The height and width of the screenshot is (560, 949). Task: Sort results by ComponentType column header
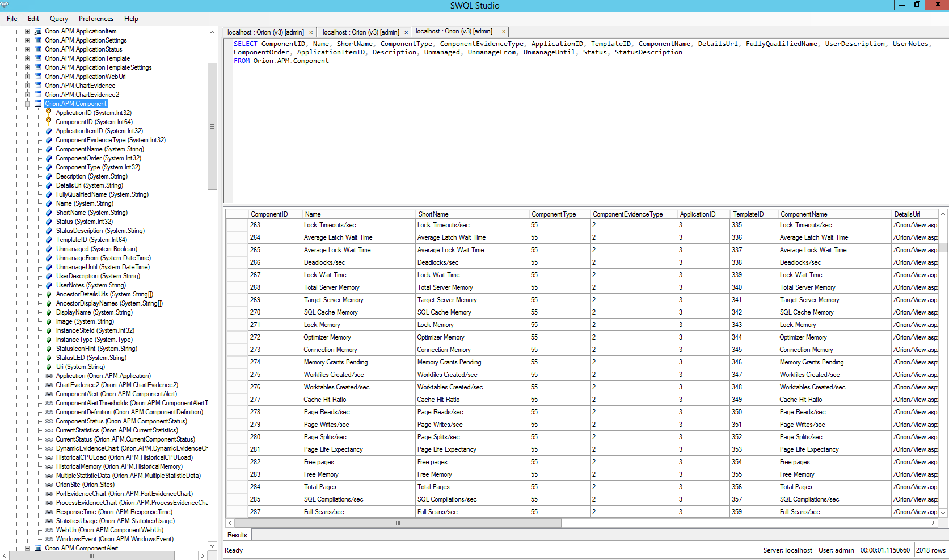pyautogui.click(x=560, y=214)
